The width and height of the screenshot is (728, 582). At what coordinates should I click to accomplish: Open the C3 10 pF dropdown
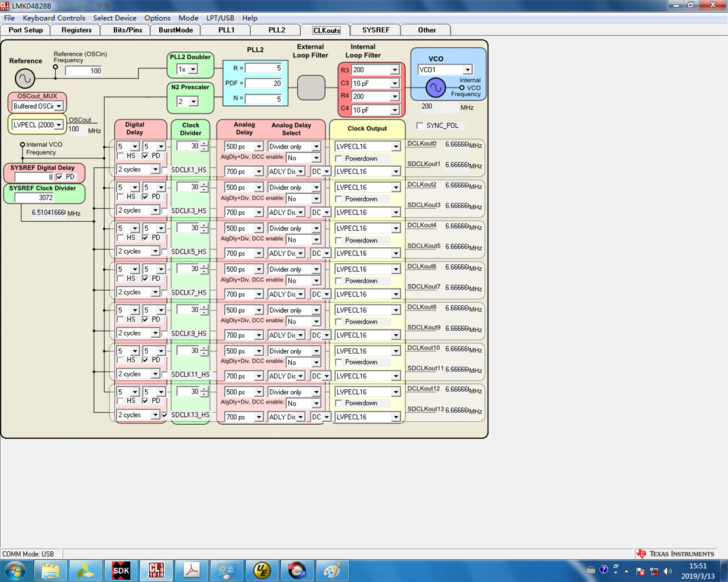394,83
